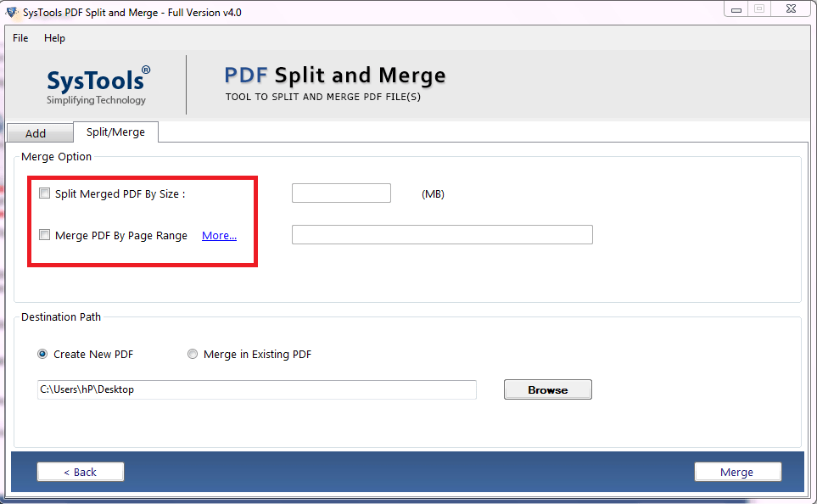Click the page range input field

[441, 234]
